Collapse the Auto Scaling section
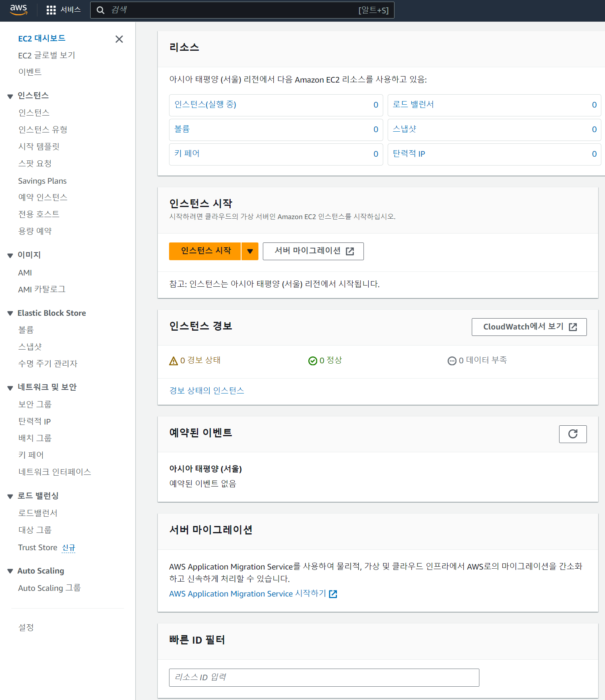Screen dimensions: 605x700 point(10,571)
